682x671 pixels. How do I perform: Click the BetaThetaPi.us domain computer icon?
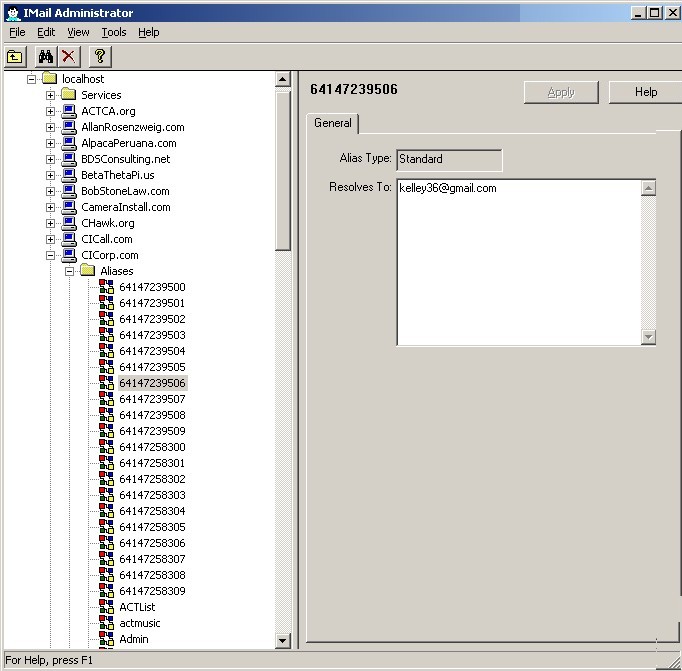[69, 175]
